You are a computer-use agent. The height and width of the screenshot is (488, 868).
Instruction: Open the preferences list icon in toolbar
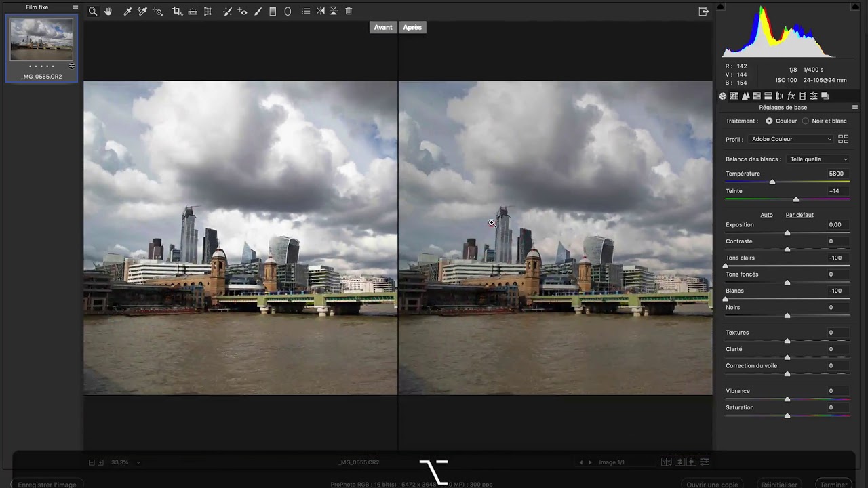(306, 12)
